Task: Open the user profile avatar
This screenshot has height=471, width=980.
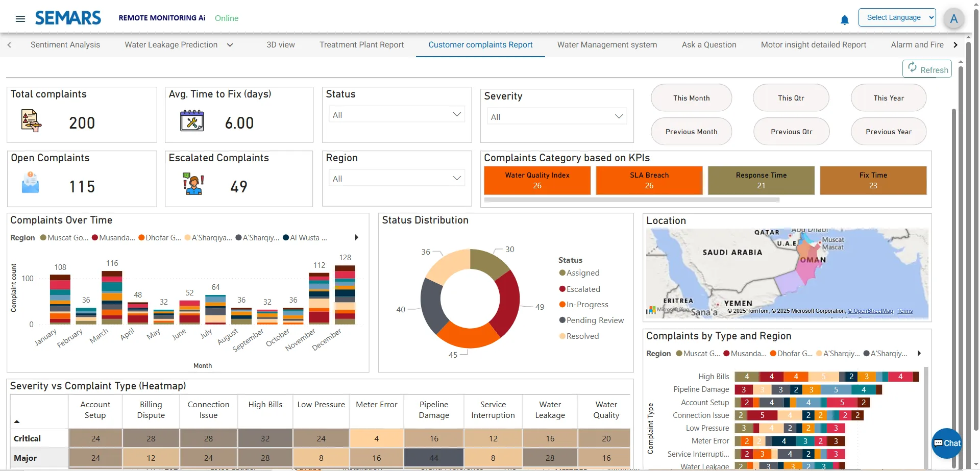Action: coord(953,19)
